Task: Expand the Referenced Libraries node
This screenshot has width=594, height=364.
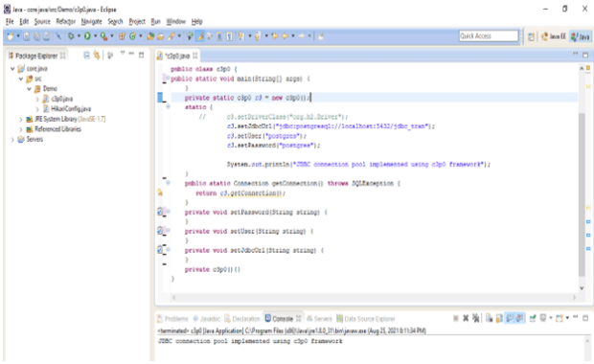Action: click(x=21, y=129)
